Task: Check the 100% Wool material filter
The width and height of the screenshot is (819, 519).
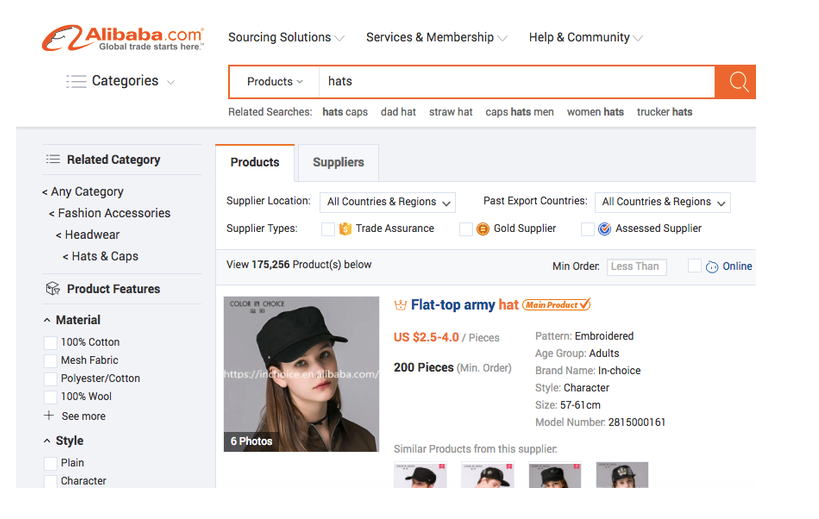Action: tap(51, 397)
